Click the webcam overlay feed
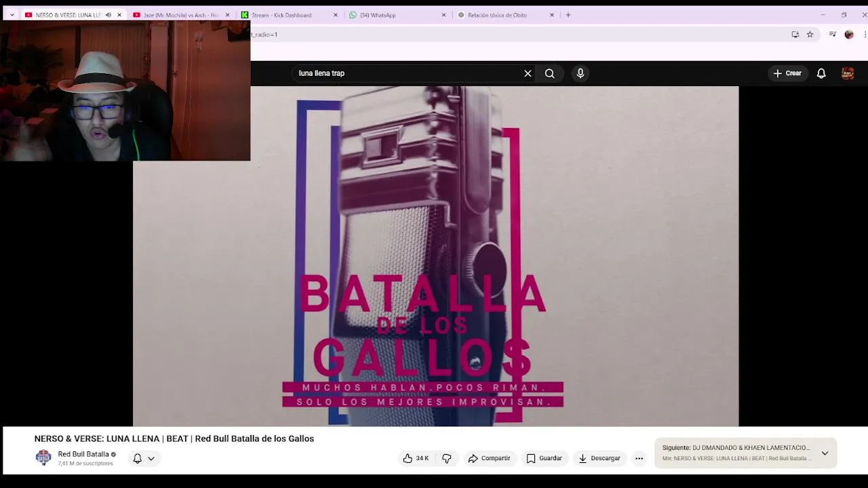The image size is (868, 488). click(126, 91)
